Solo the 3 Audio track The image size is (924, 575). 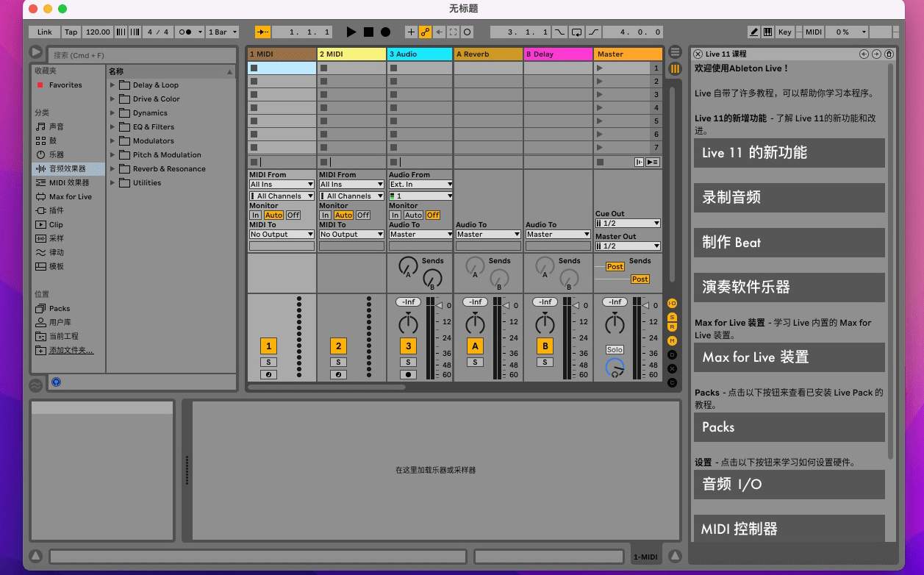pos(408,362)
